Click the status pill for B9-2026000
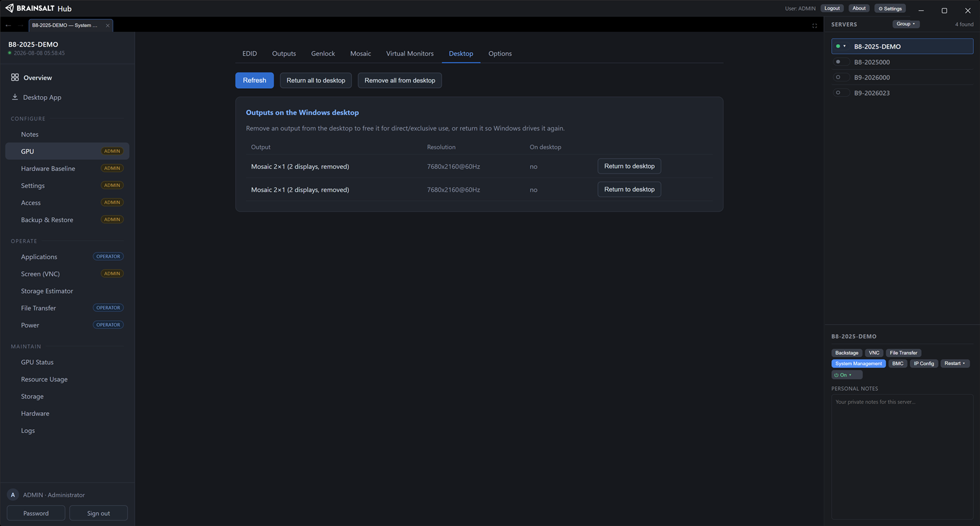Image resolution: width=980 pixels, height=526 pixels. pos(841,77)
